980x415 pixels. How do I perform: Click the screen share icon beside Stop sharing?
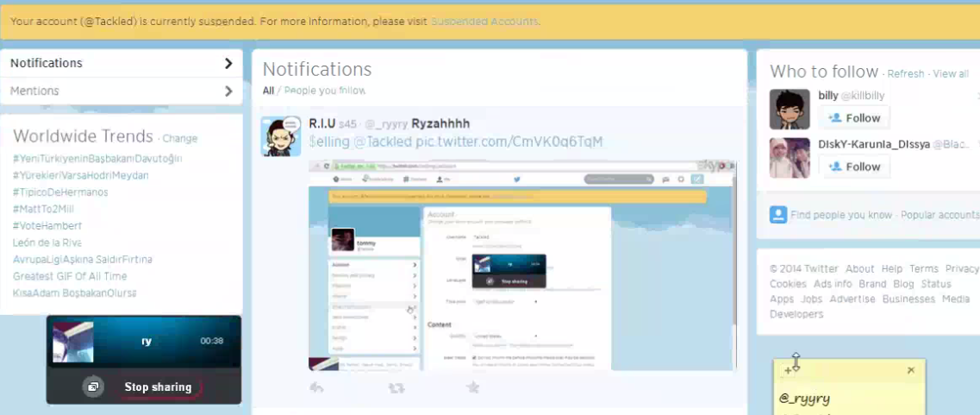(x=93, y=387)
